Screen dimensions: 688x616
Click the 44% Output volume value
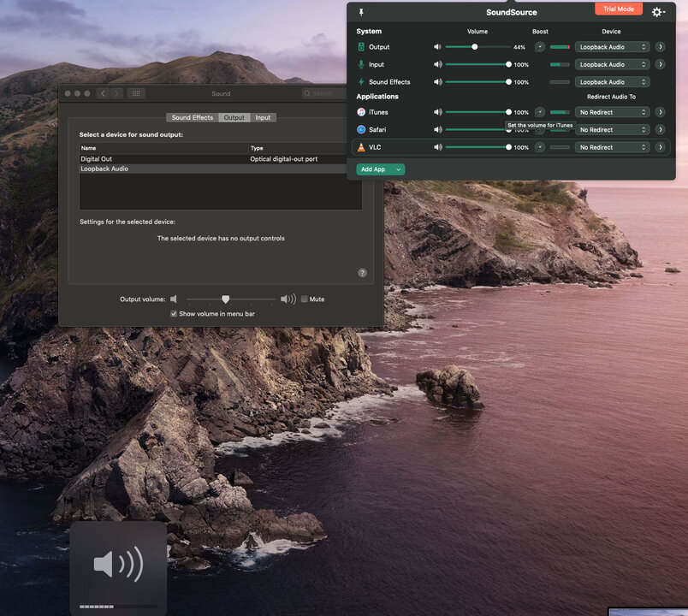point(519,47)
